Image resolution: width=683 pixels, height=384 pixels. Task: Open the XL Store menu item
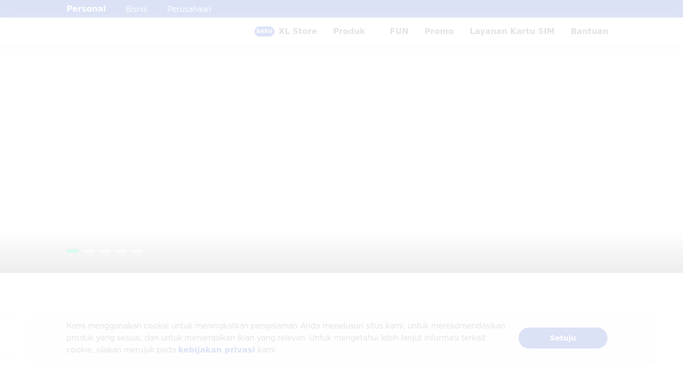pyautogui.click(x=298, y=31)
